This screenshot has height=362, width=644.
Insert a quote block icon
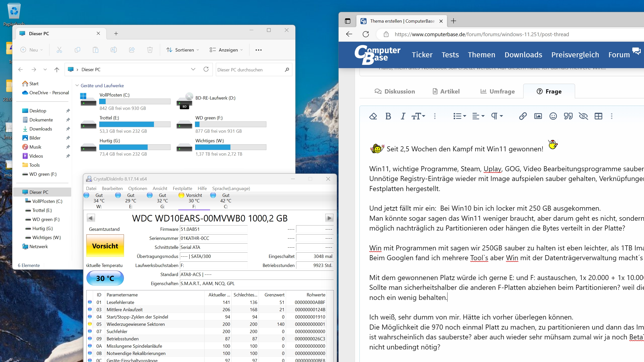(x=568, y=116)
